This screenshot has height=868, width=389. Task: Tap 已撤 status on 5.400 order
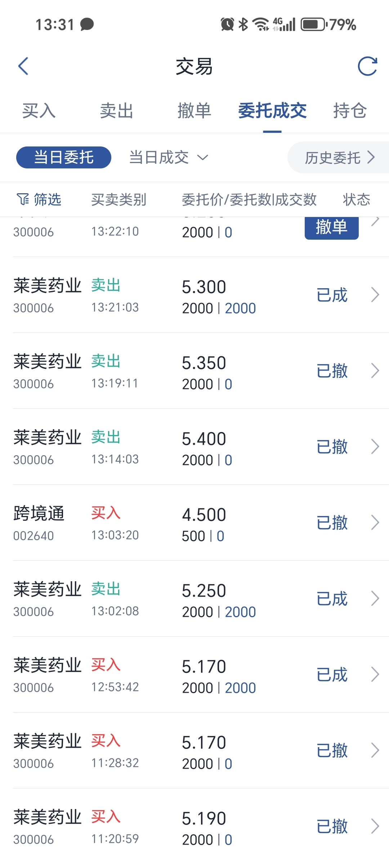332,447
